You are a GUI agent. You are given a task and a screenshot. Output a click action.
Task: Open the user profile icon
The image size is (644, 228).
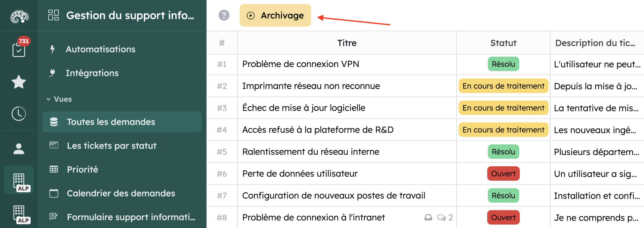pyautogui.click(x=19, y=149)
